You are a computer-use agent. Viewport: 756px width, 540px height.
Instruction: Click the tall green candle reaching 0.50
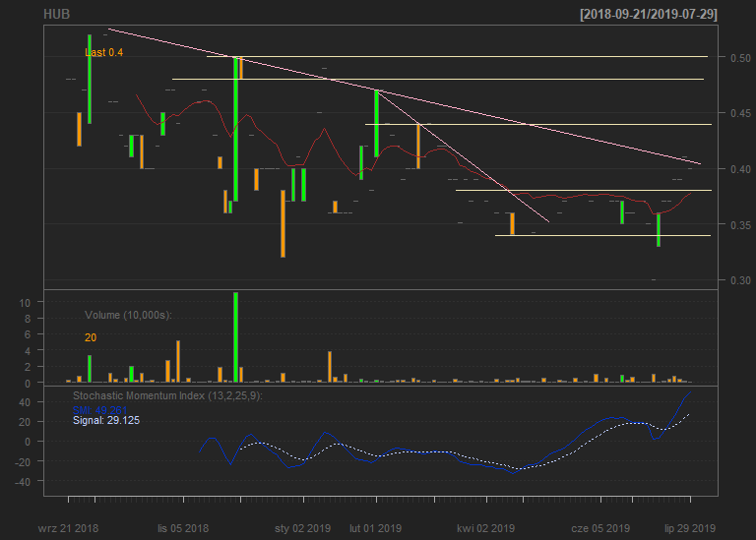coord(236,129)
